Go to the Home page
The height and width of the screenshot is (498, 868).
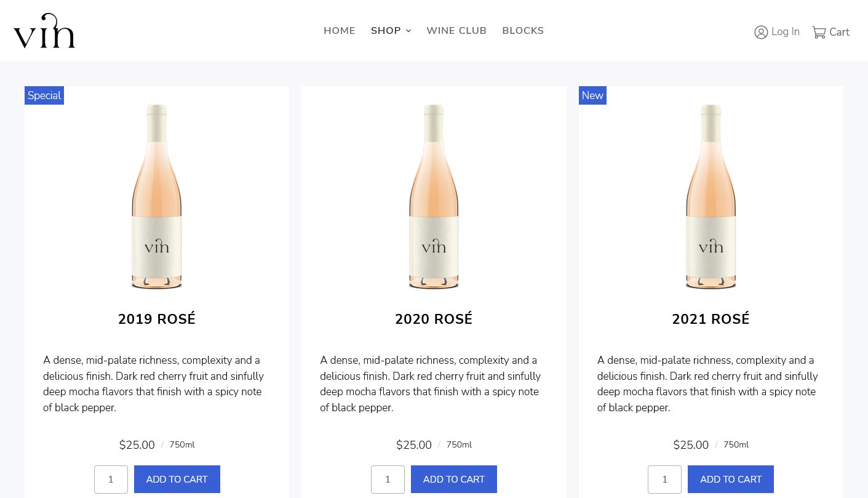click(340, 31)
